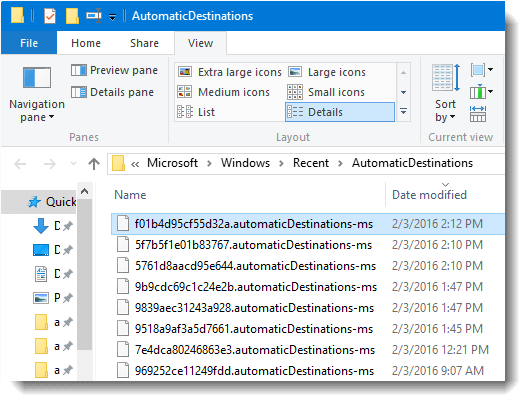The height and width of the screenshot is (406, 530).
Task: Expand chevron after Recent breadcrumb
Action: (340, 164)
